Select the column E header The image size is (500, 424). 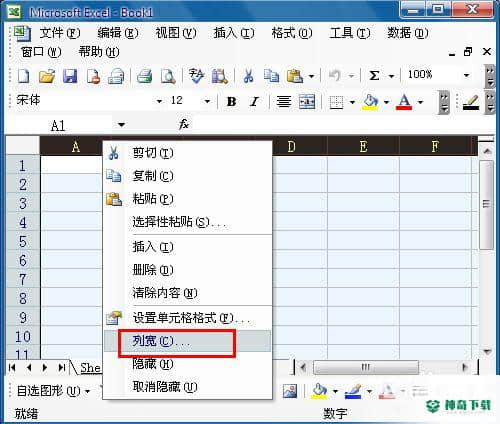click(x=363, y=146)
